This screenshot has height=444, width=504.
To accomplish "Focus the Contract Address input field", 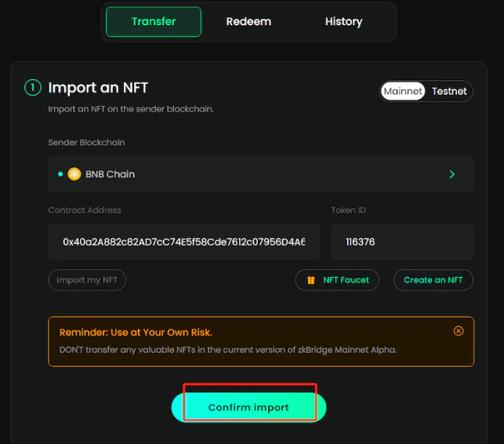I will click(x=183, y=242).
